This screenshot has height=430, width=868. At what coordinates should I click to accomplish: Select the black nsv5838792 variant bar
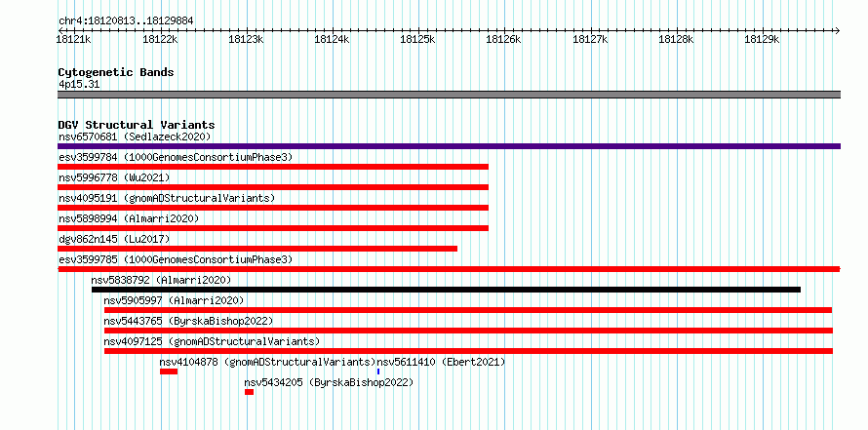[446, 290]
